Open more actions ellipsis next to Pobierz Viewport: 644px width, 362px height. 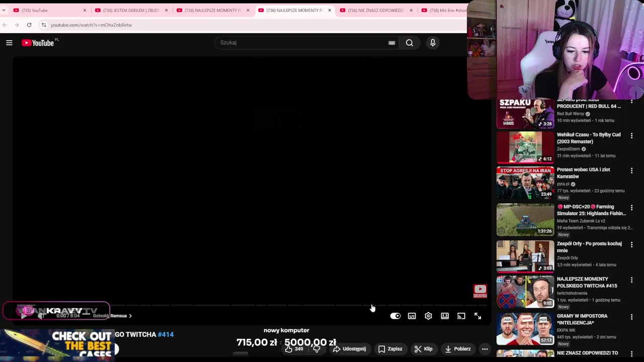pos(485,349)
